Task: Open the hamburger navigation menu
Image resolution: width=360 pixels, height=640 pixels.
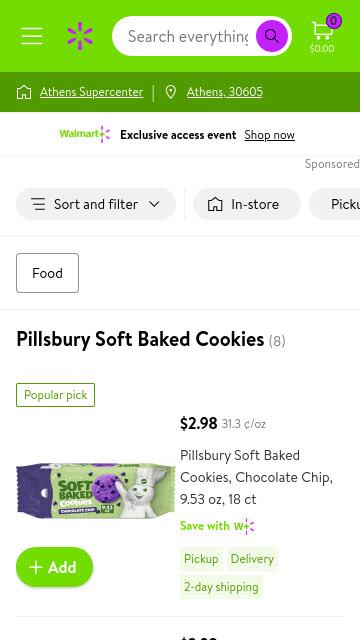Action: tap(32, 36)
